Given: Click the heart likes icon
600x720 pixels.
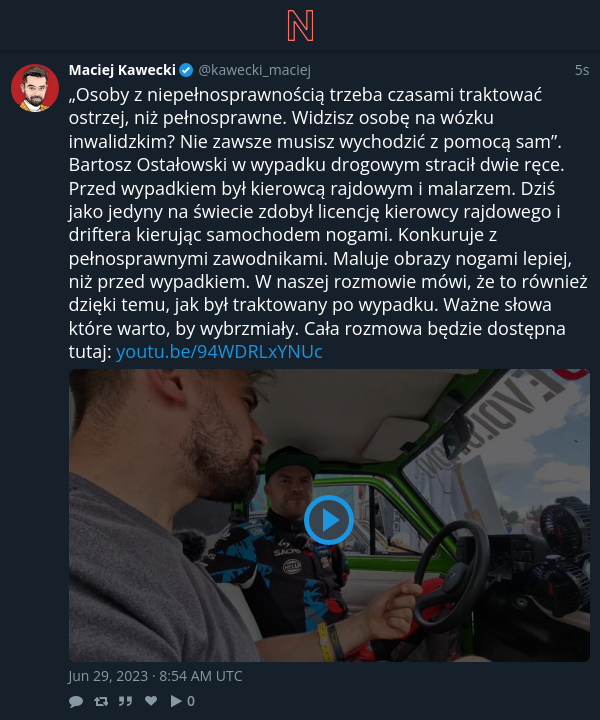Looking at the screenshot, I should point(151,701).
